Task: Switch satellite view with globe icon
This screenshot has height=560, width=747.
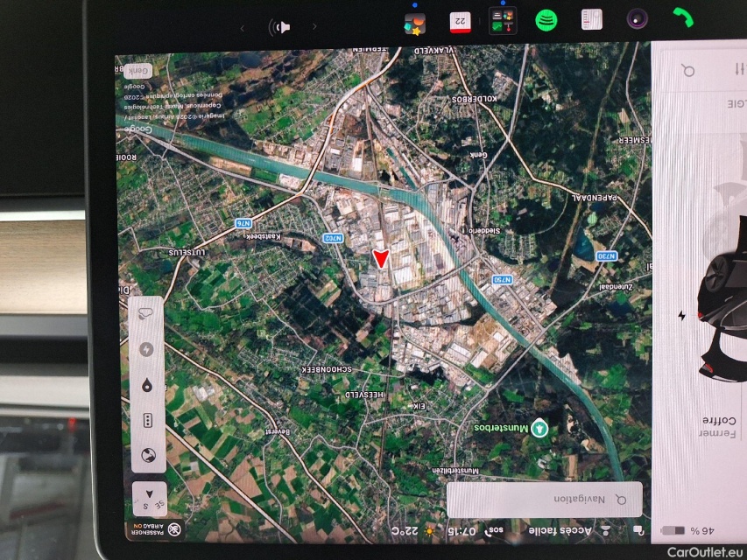Action: point(149,455)
